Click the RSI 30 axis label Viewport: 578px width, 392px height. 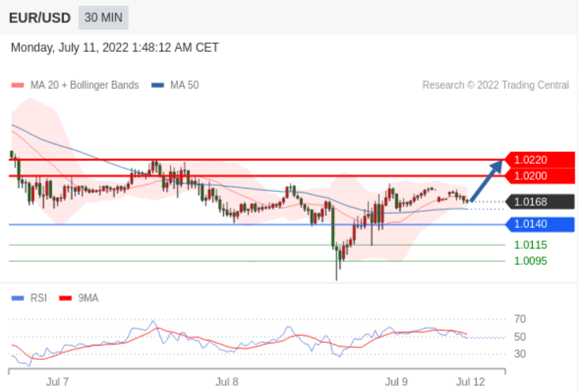[520, 354]
